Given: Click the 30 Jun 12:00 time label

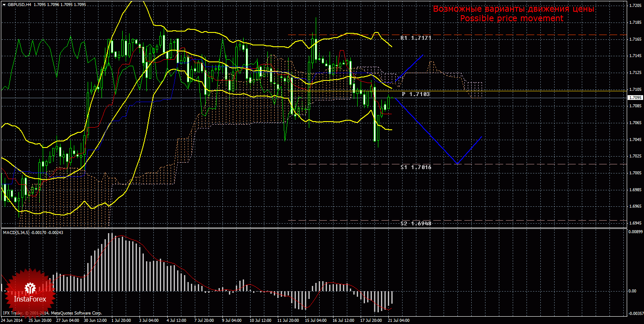Looking at the screenshot, I should click(95, 321).
